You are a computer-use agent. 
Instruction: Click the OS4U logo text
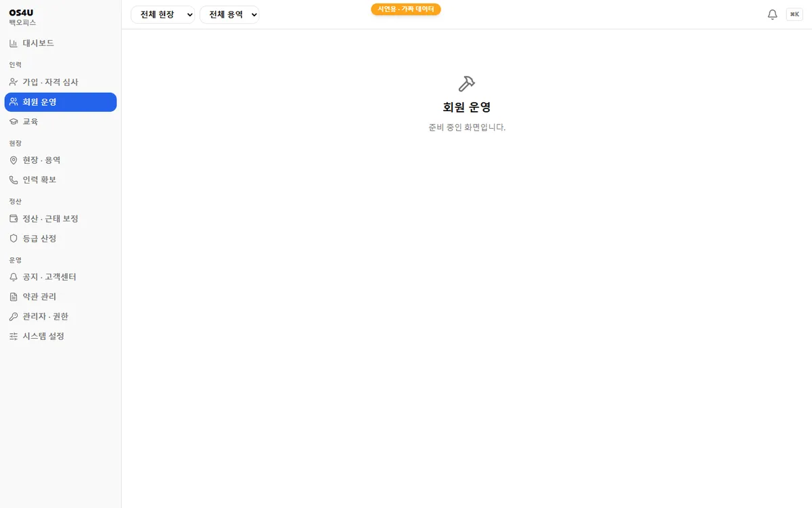21,12
